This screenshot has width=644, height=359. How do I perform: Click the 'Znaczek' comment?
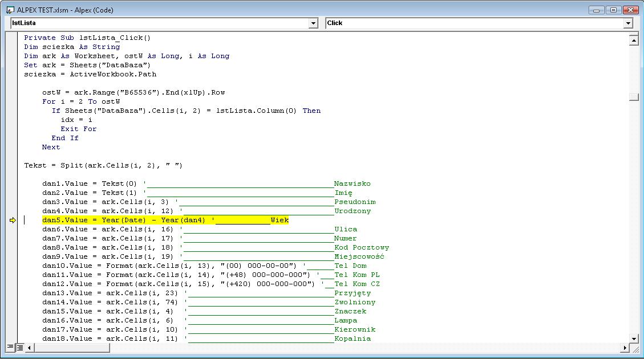click(350, 311)
